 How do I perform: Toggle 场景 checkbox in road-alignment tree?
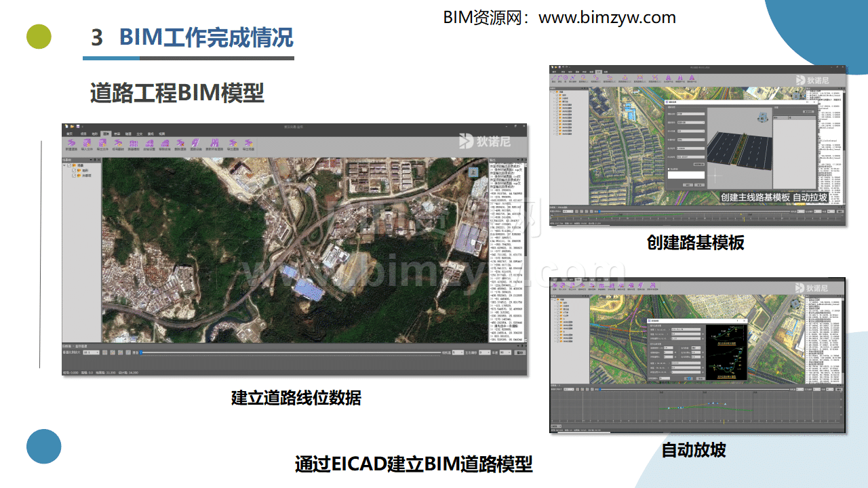click(69, 165)
